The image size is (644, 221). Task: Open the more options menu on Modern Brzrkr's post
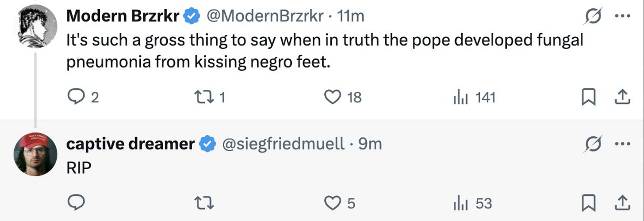pyautogui.click(x=622, y=16)
